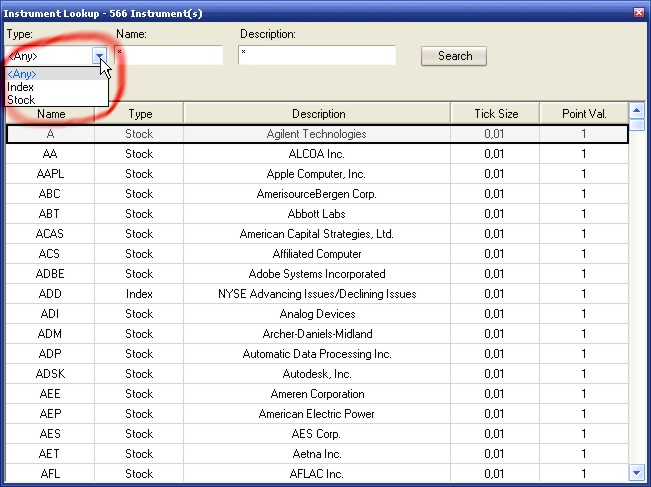Select the AEP instrument name
Screen dimensions: 651x487
click(50, 414)
